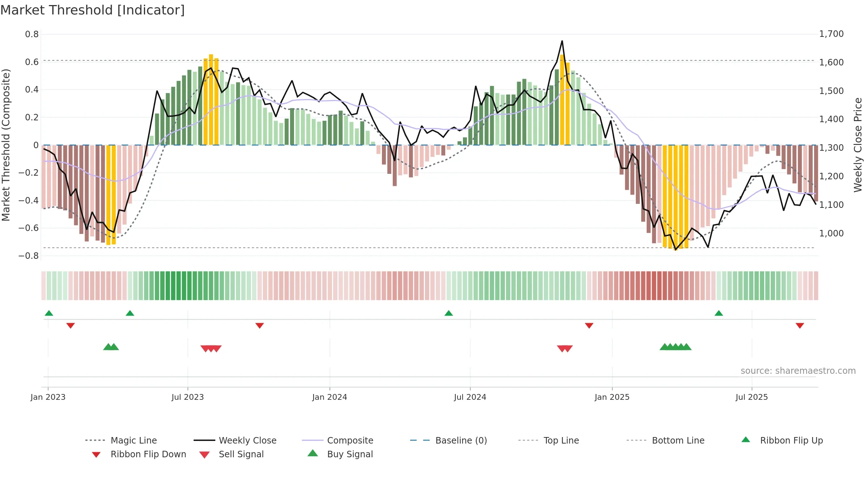Toggle the Top Line legend entry
The width and height of the screenshot is (868, 488).
click(549, 440)
